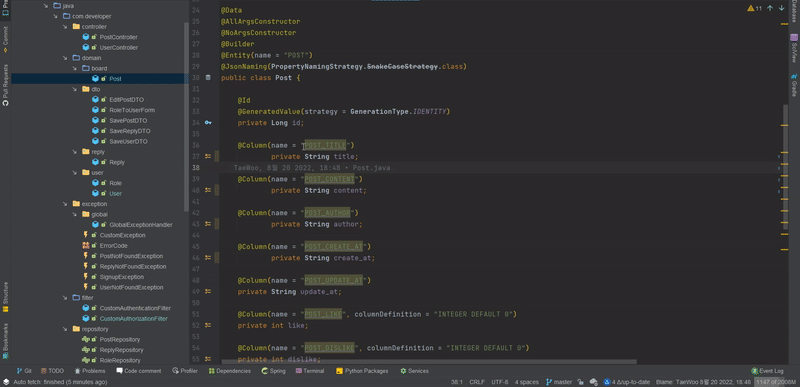Open the Profiler tool window
This screenshot has width=800, height=387.
pos(185,371)
